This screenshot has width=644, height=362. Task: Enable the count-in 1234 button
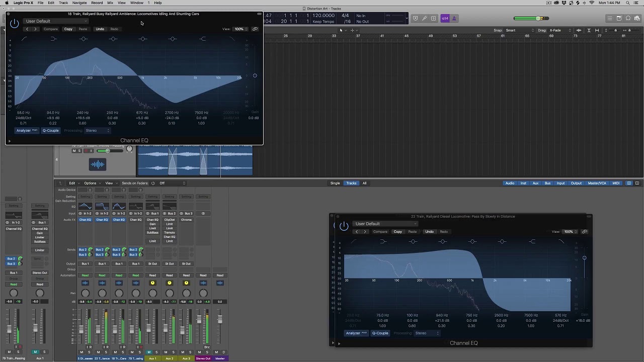pyautogui.click(x=445, y=19)
